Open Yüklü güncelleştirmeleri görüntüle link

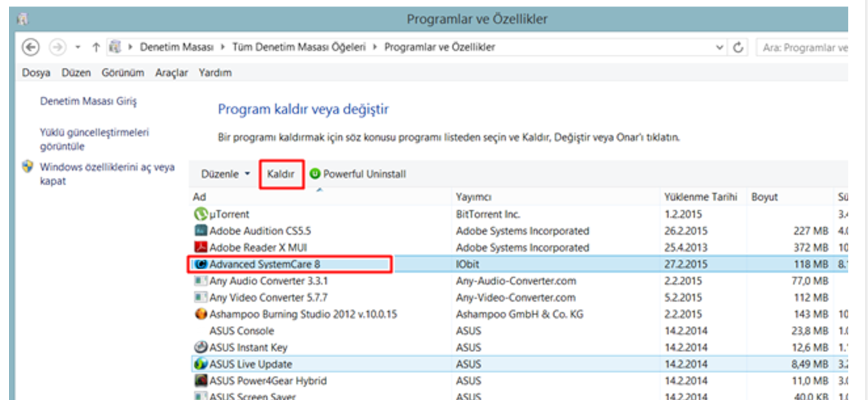click(94, 139)
